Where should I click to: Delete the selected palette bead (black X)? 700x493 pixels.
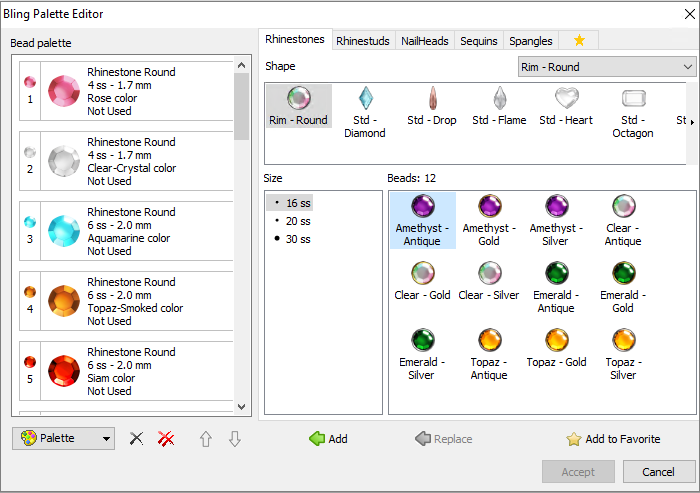136,439
